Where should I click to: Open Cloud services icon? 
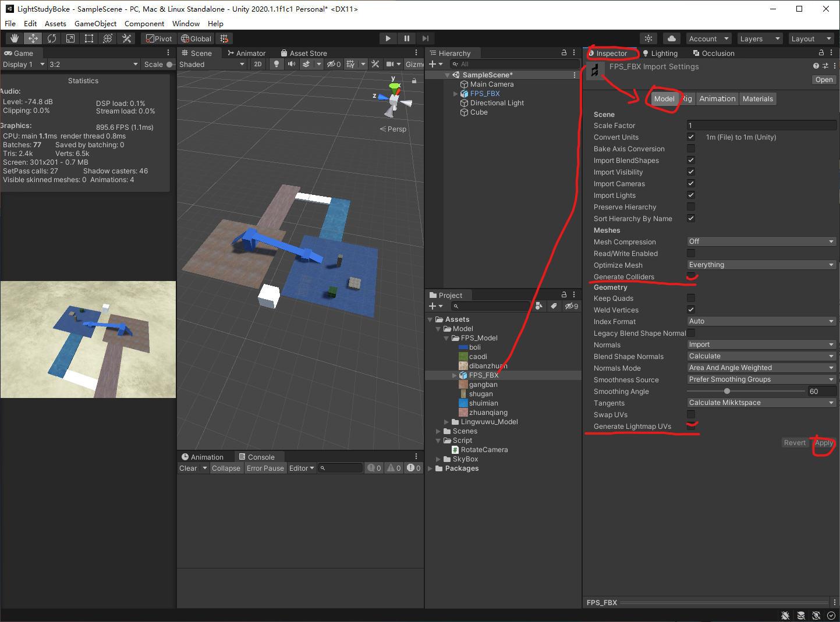[672, 38]
